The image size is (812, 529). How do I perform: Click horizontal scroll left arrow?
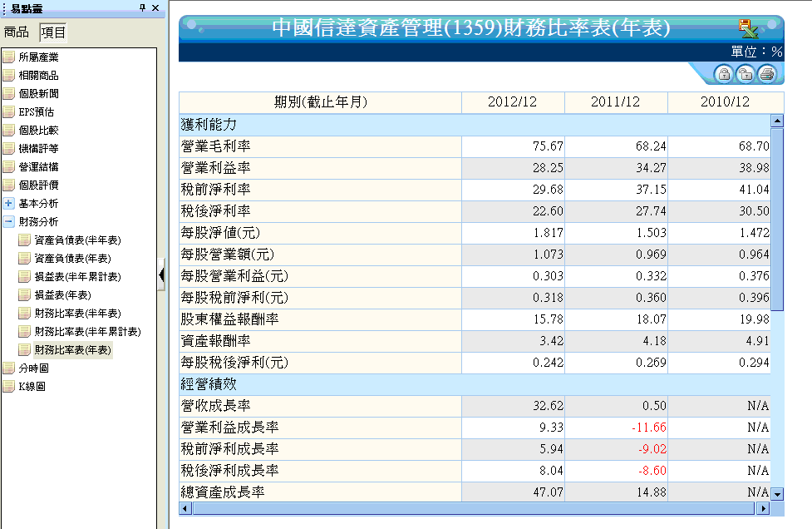point(185,508)
